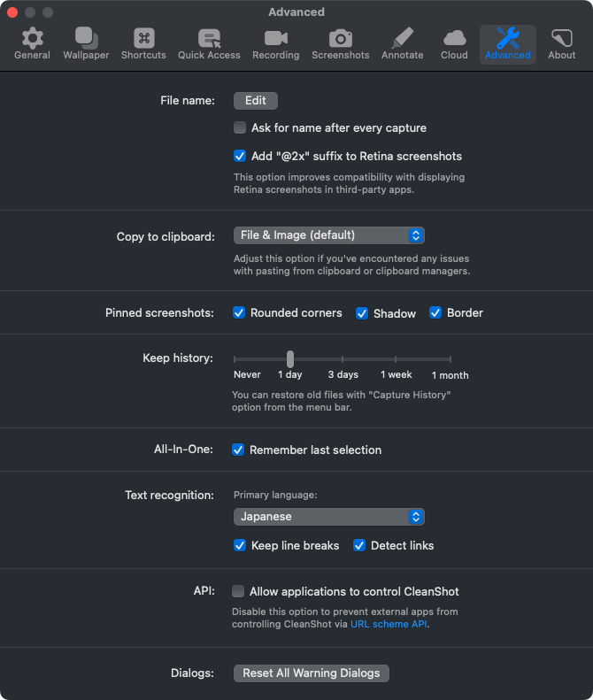
Task: Click the File name Edit button
Action: pos(256,101)
